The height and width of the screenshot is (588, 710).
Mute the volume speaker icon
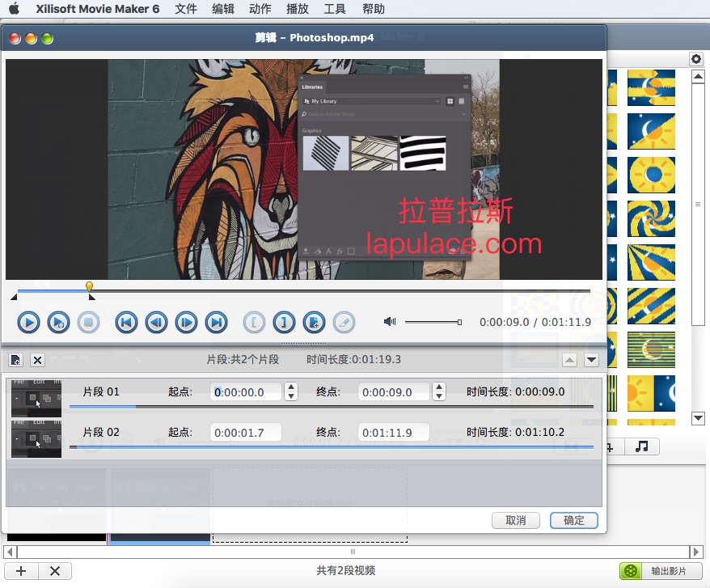(390, 322)
